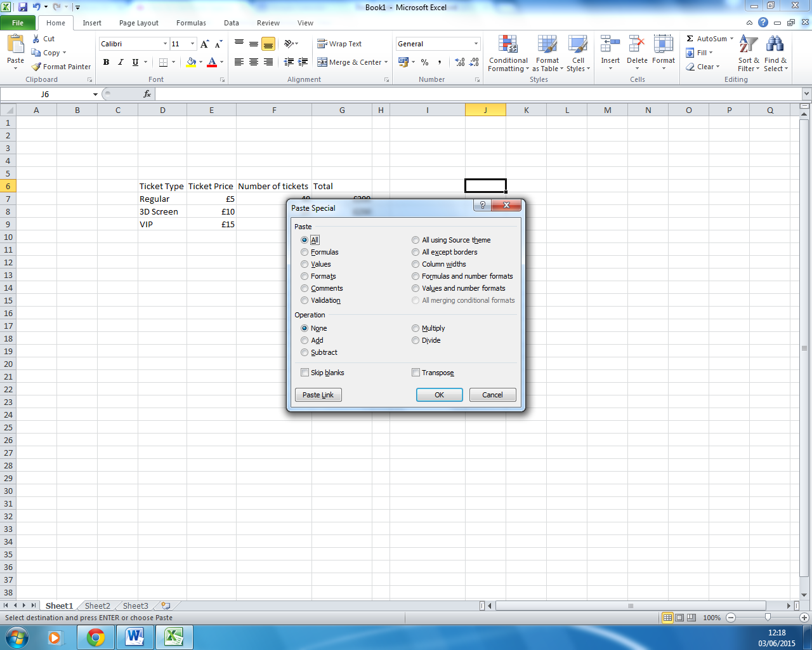This screenshot has width=812, height=650.
Task: Open the font name dropdown
Action: [165, 44]
